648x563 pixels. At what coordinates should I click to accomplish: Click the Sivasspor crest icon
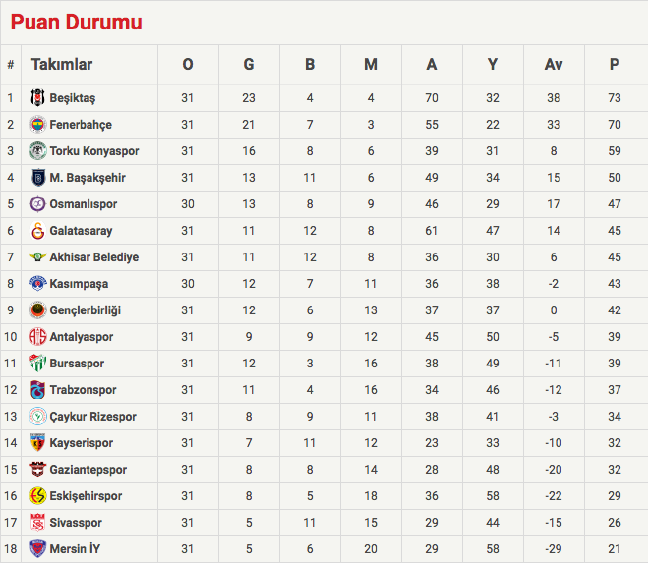coord(37,522)
